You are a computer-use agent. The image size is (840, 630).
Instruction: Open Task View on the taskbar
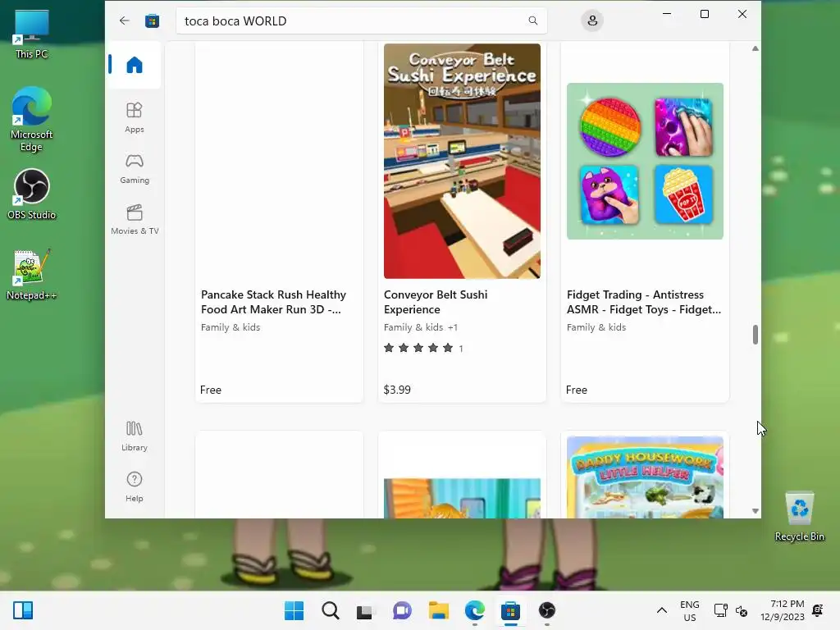[365, 610]
